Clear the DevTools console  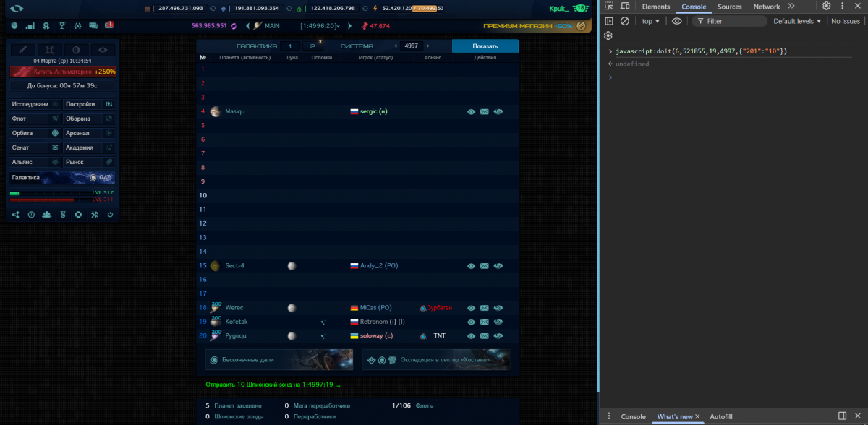pyautogui.click(x=625, y=21)
